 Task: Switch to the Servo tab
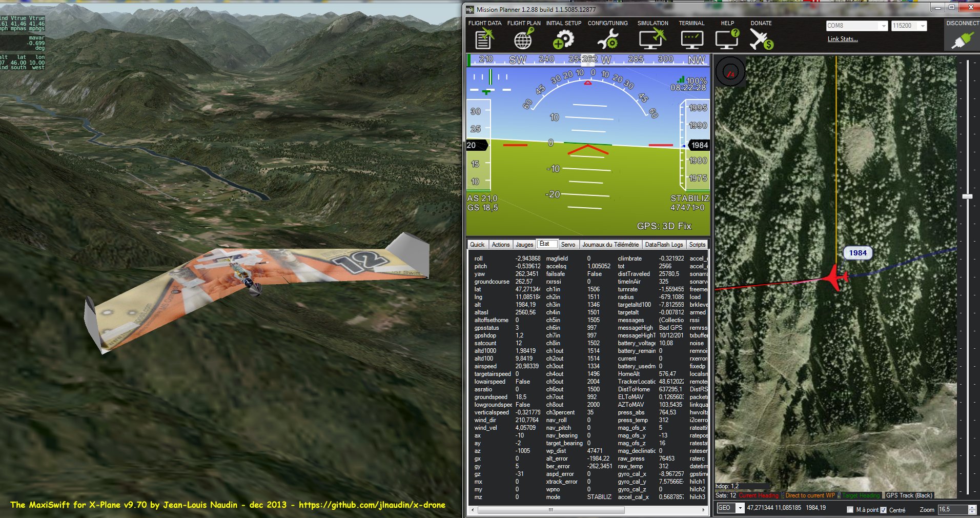(x=568, y=245)
